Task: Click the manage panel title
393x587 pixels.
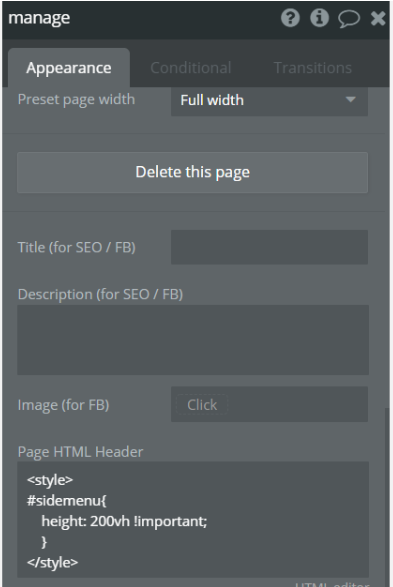Action: (39, 18)
